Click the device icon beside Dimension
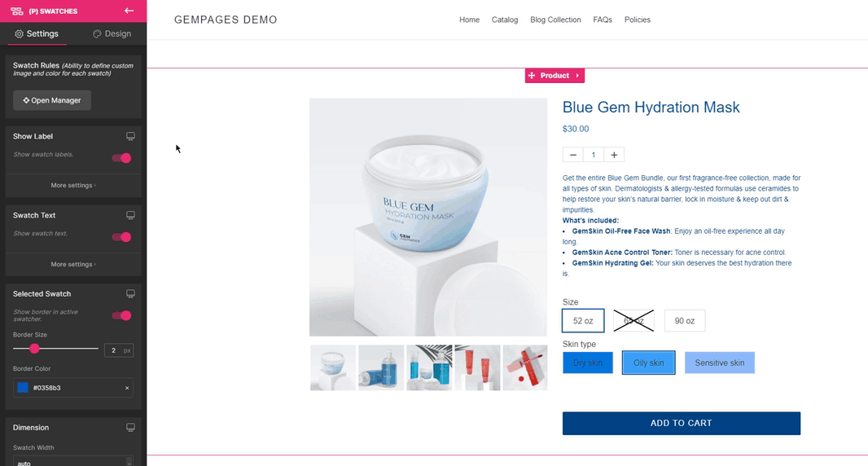 click(x=130, y=427)
